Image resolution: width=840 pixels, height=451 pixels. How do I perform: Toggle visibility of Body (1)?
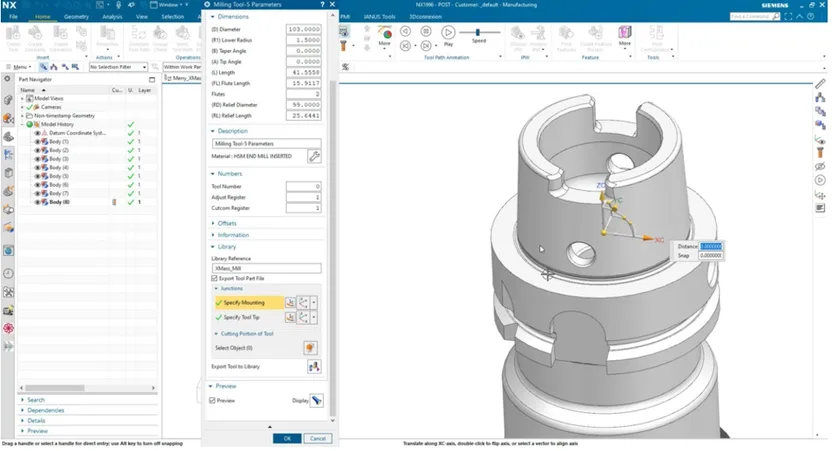point(38,141)
